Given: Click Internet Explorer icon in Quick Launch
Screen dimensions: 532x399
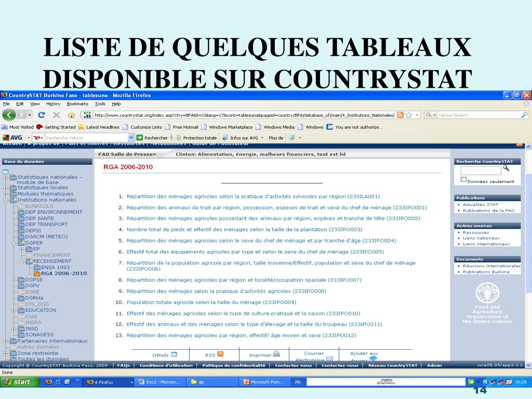Looking at the screenshot, I should [x=58, y=382].
